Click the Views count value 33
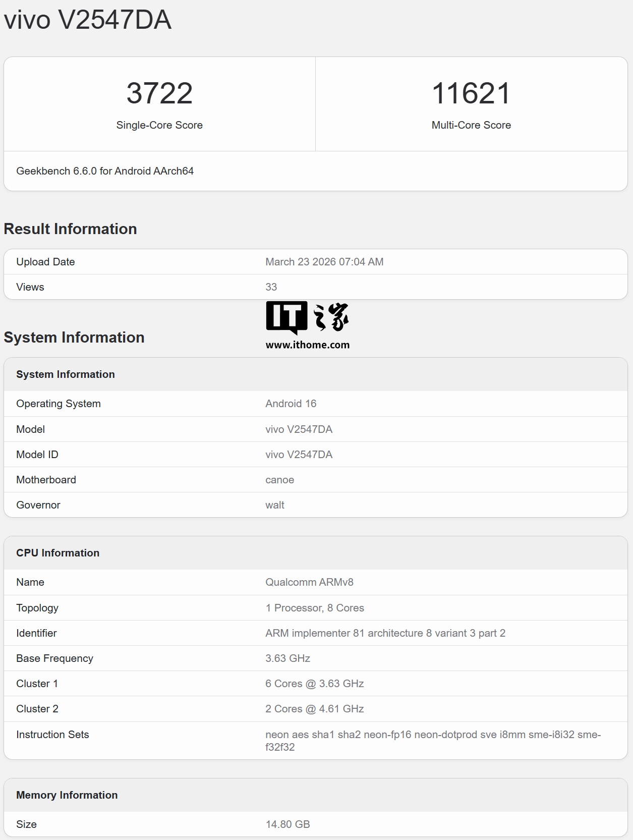 point(271,287)
